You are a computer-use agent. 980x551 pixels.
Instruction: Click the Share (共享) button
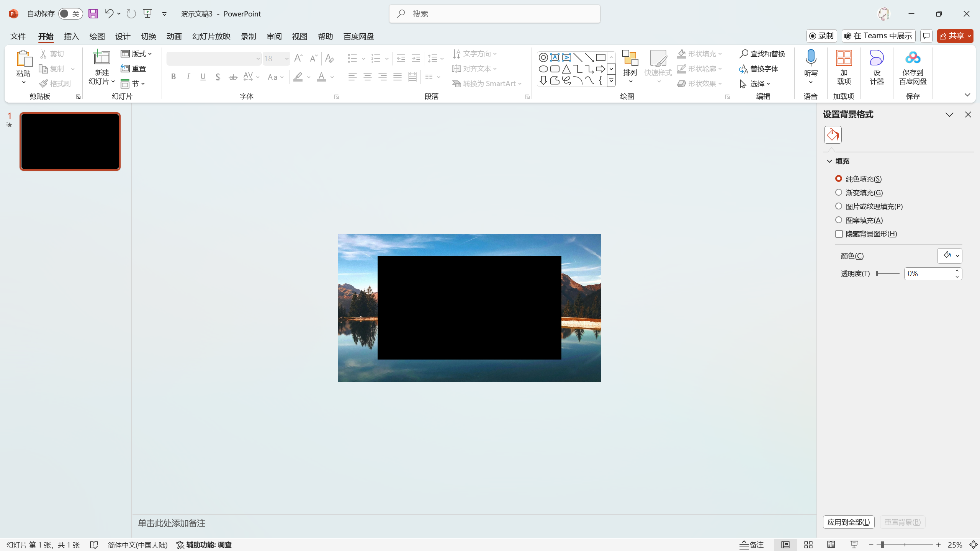click(955, 36)
